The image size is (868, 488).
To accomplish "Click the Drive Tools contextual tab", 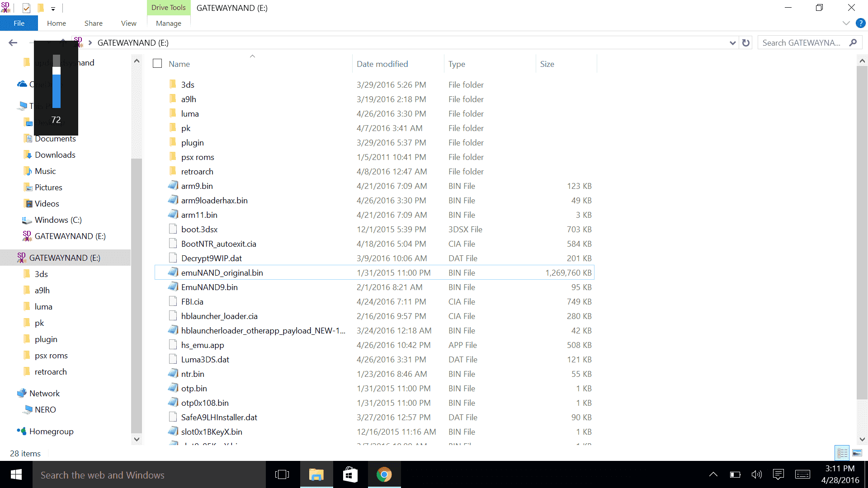I will coord(169,8).
